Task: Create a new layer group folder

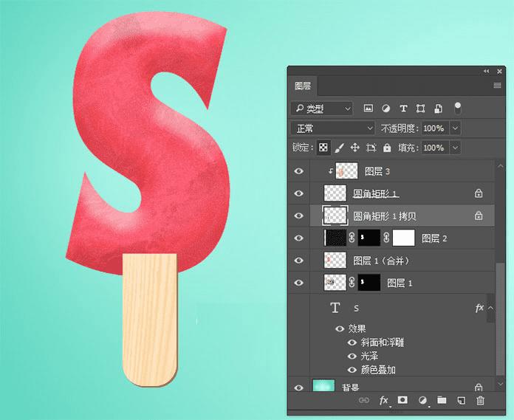Action: tap(442, 400)
